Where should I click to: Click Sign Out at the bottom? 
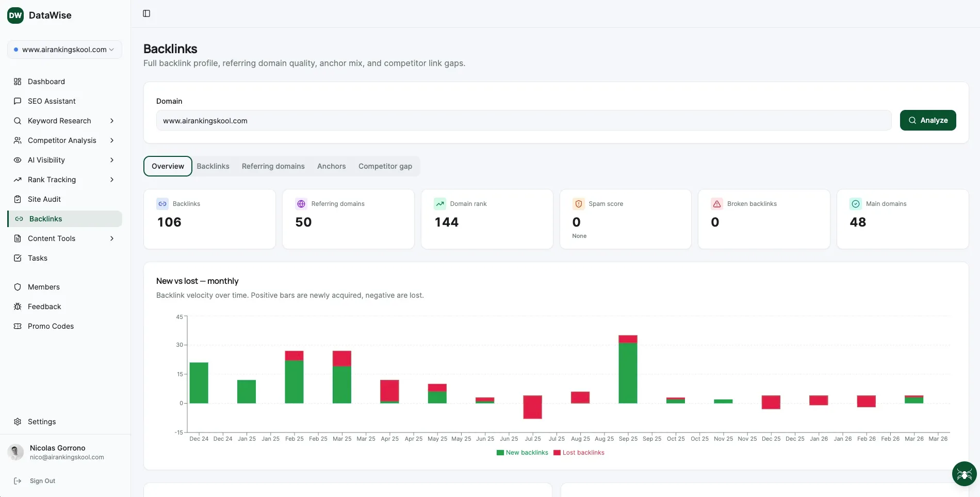[41, 480]
